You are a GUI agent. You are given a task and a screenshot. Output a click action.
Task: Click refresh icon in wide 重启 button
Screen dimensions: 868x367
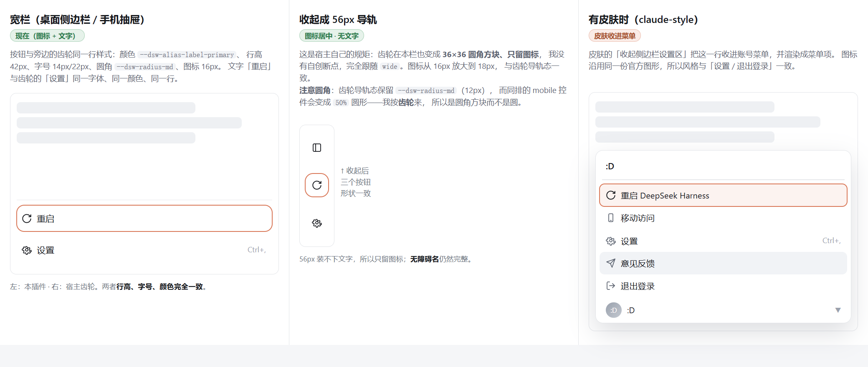point(27,219)
